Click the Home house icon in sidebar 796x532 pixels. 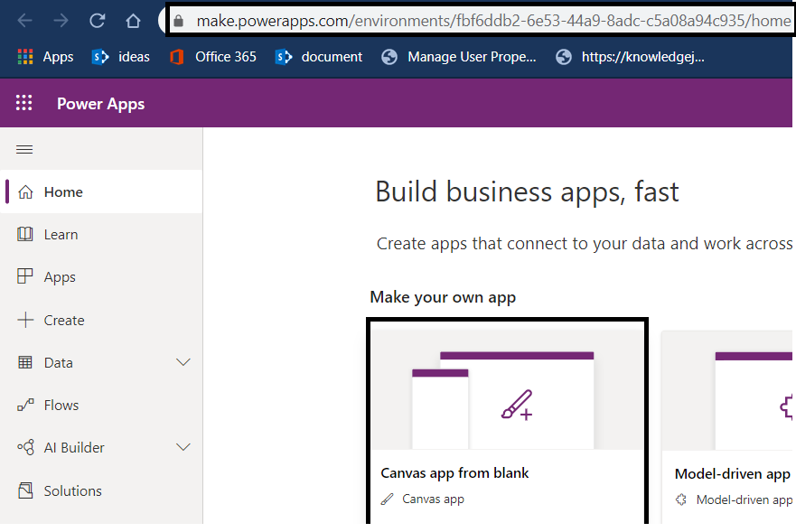click(25, 191)
